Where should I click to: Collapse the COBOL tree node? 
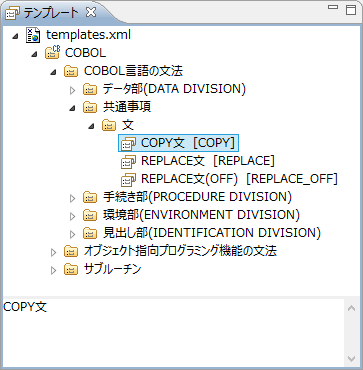pyautogui.click(x=34, y=54)
